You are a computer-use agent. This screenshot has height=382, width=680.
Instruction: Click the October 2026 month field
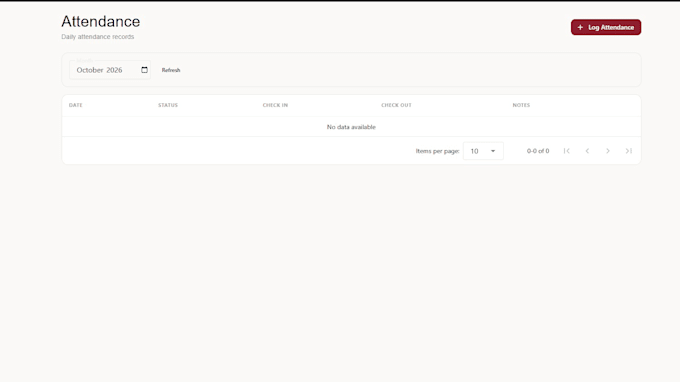tap(110, 70)
